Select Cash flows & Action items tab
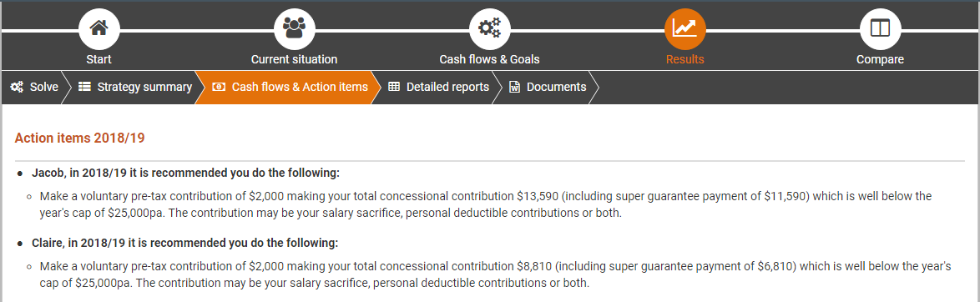This screenshot has height=302, width=980. 290,87
